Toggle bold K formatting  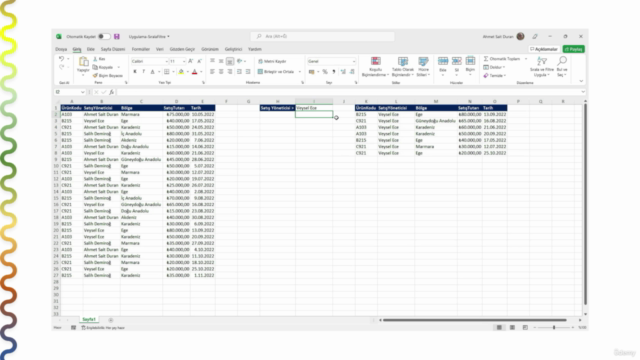(x=135, y=72)
